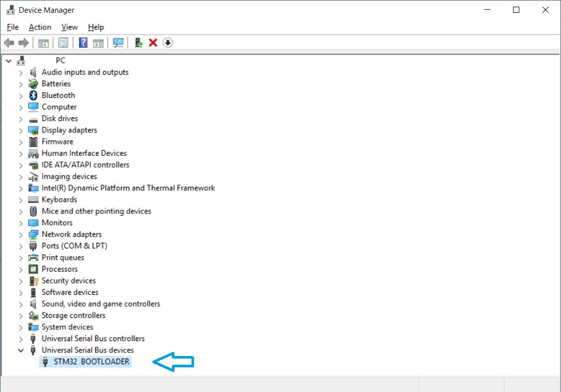Minimize the Device Manager window

[487, 10]
